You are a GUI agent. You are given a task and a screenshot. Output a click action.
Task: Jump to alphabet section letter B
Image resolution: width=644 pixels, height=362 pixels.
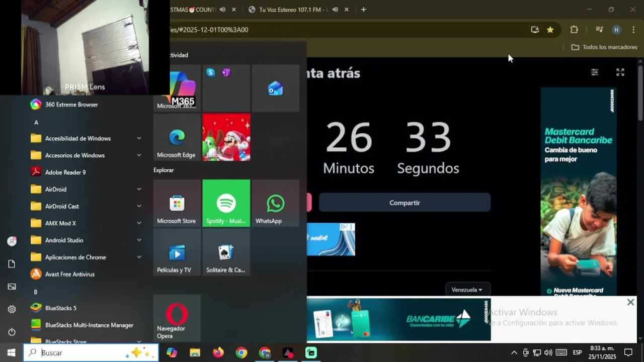pyautogui.click(x=36, y=292)
